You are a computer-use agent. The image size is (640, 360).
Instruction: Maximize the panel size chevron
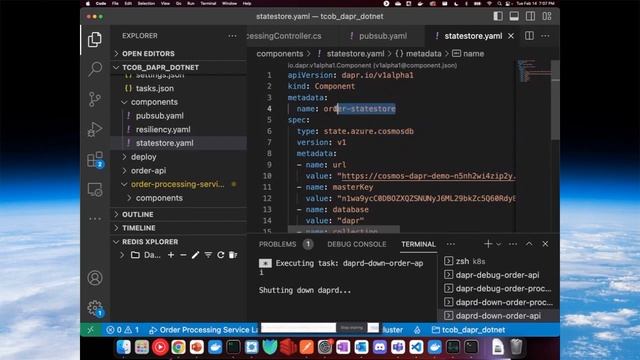529,244
